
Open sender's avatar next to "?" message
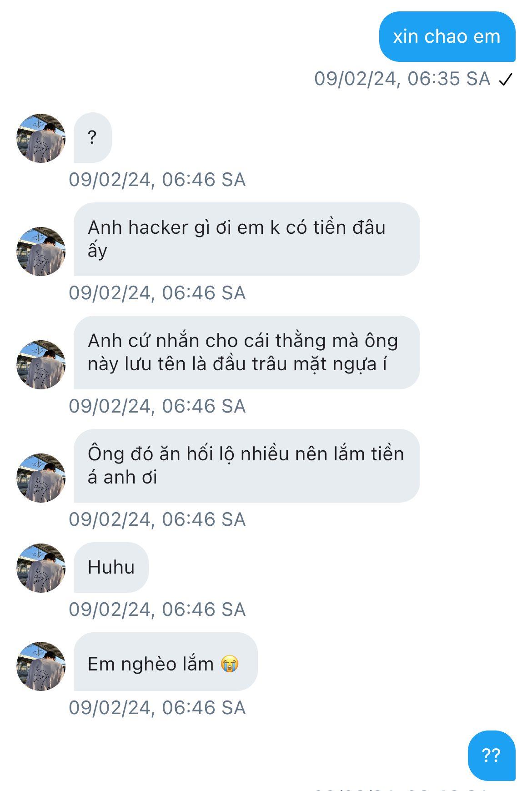(41, 138)
